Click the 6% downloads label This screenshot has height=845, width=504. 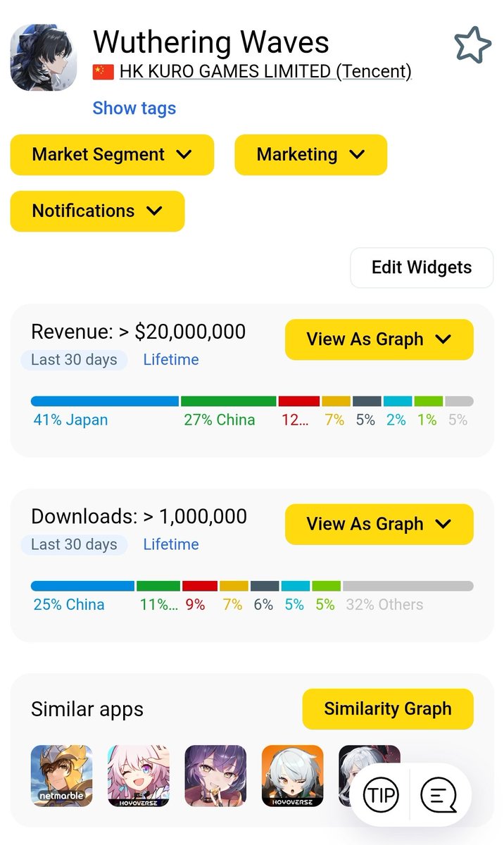[x=263, y=605]
